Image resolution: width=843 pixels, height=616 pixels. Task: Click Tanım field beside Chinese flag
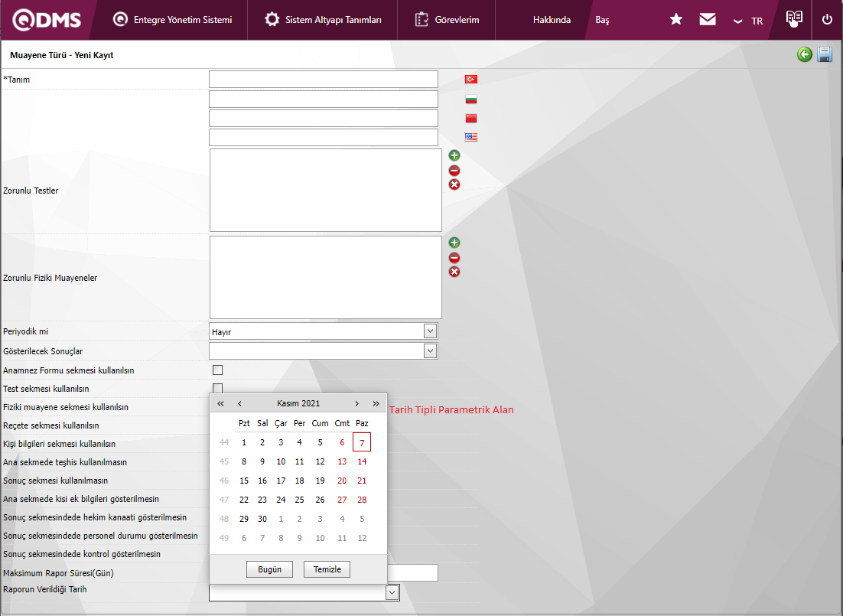(x=323, y=119)
